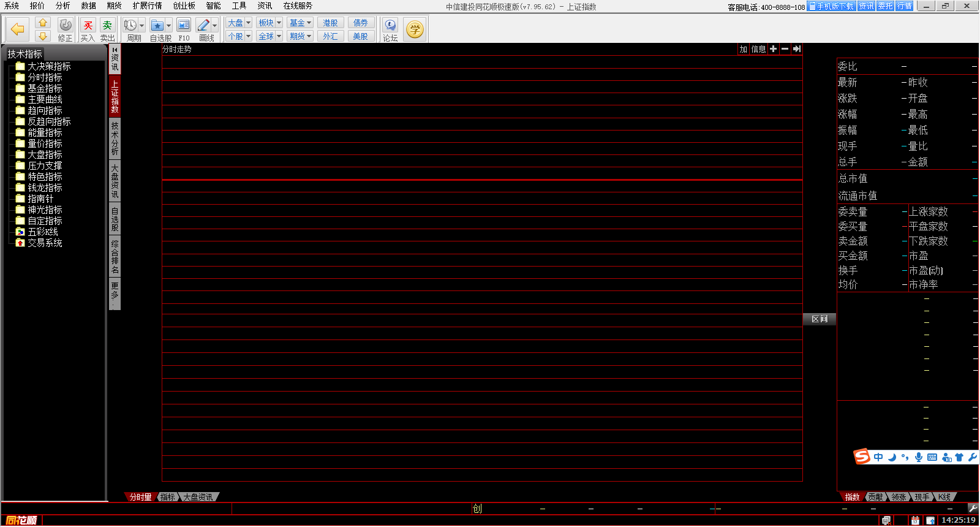Switch to the 领涨 tab
The image size is (980, 527).
click(899, 497)
